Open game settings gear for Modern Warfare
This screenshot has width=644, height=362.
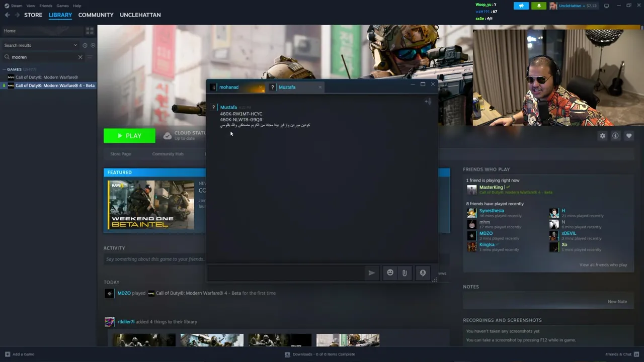point(602,136)
